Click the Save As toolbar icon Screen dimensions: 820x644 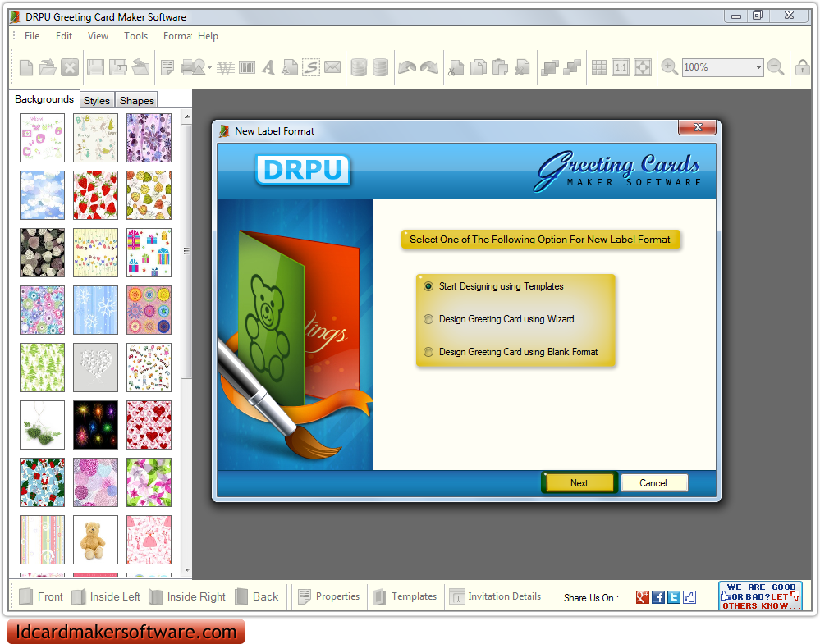click(x=117, y=67)
